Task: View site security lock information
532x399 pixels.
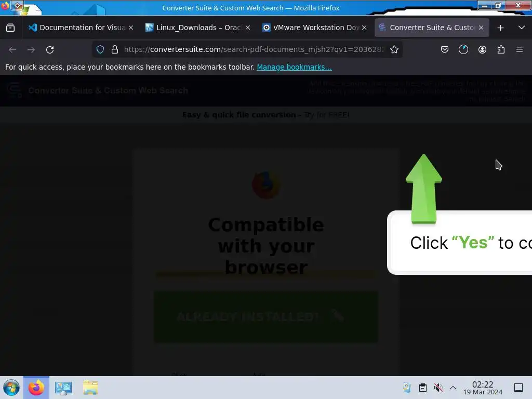Action: [x=115, y=49]
